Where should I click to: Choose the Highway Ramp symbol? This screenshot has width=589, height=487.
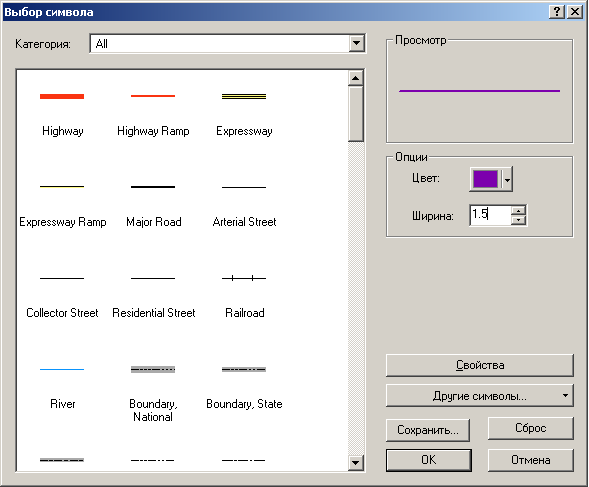(153, 113)
